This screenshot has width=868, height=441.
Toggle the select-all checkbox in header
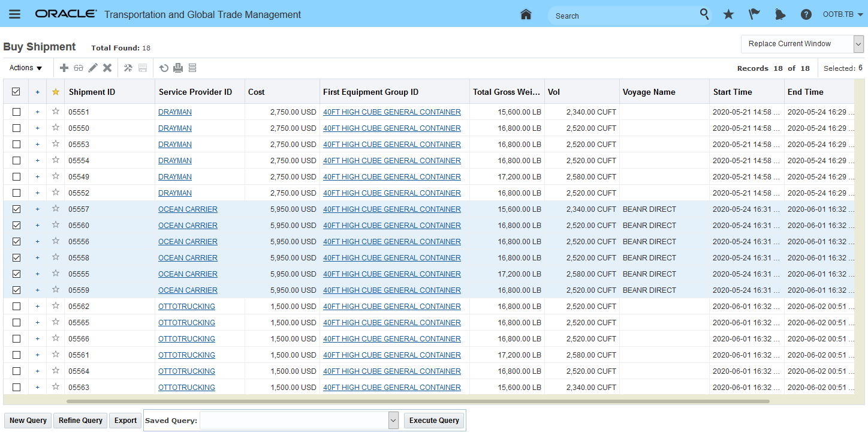(16, 92)
